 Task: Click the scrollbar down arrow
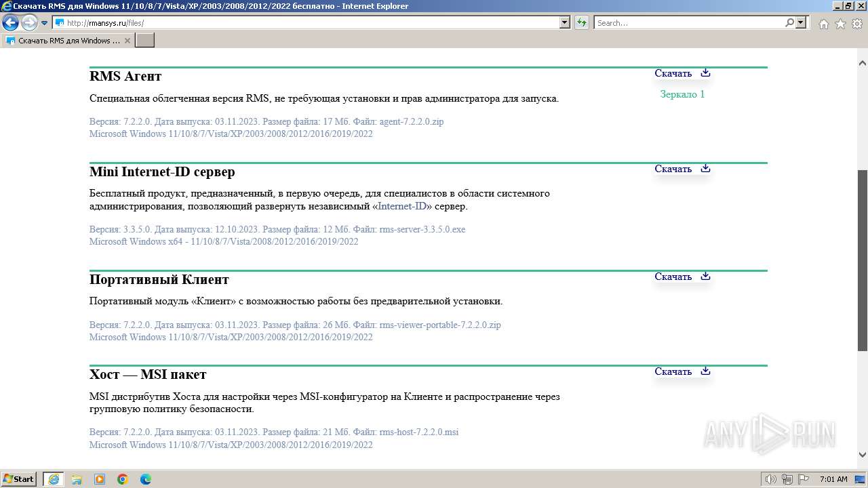pos(863,455)
